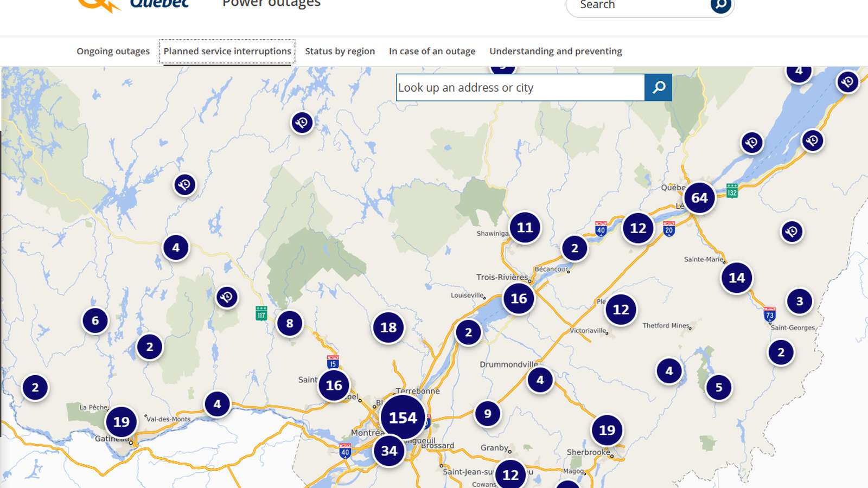Click the 34 cluster marker below Montréal
The width and height of the screenshot is (868, 488).
389,451
